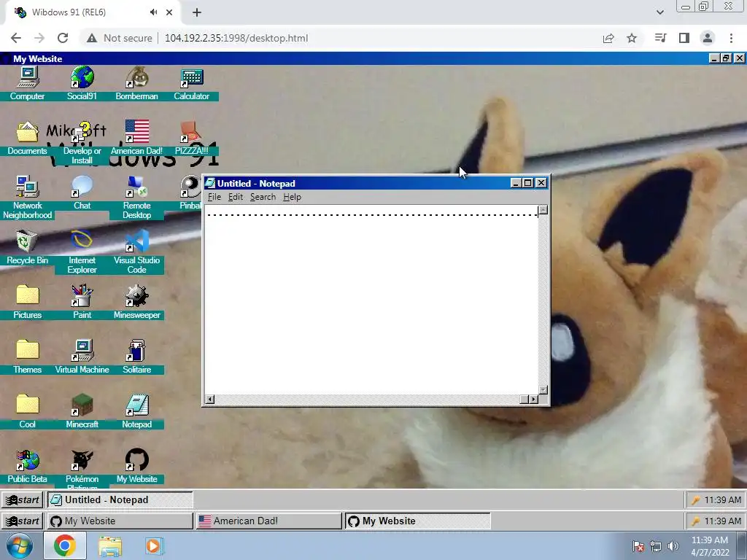Open the American Dad! flag icon
This screenshot has height=560, width=747.
(136, 138)
